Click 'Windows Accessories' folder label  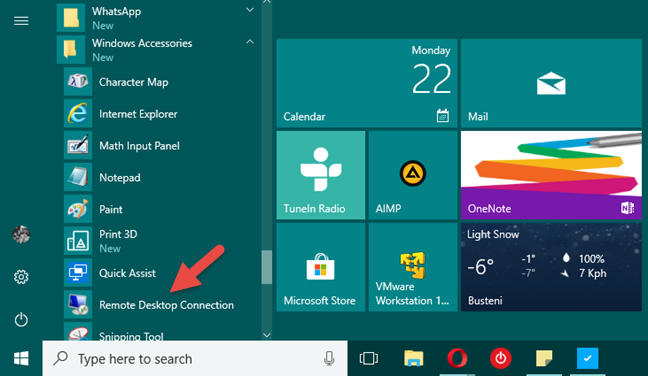(142, 43)
